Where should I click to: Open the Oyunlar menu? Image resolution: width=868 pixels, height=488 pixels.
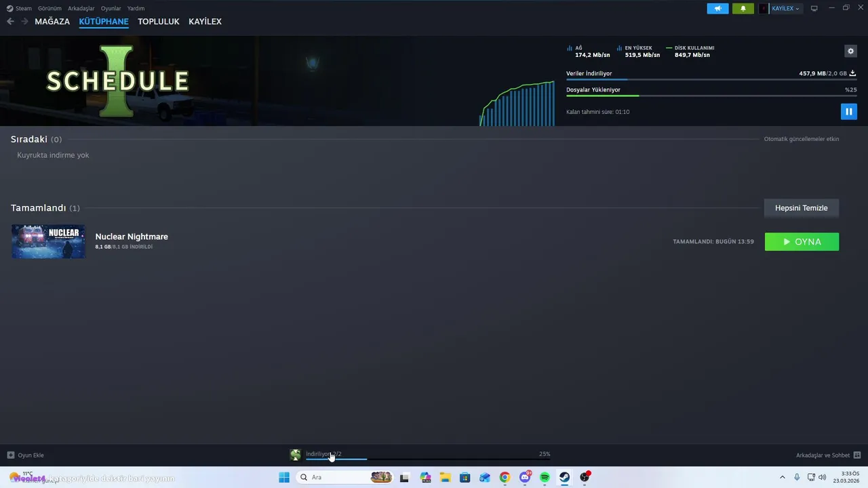click(111, 8)
